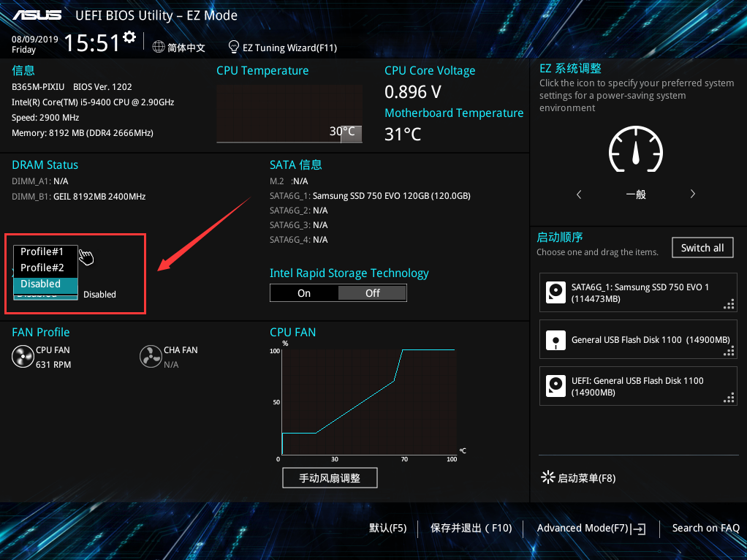
Task: Click the 631 RPM CPU fan speed
Action: [x=53, y=365]
